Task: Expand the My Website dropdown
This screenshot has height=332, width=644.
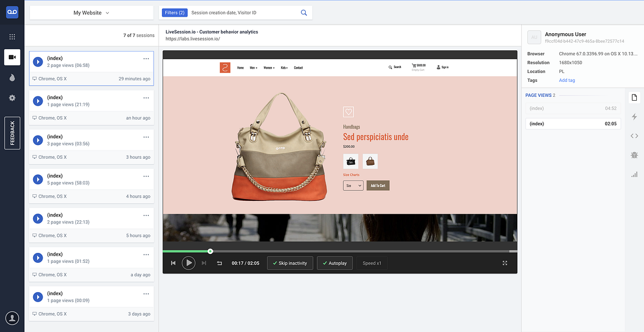Action: [x=92, y=13]
